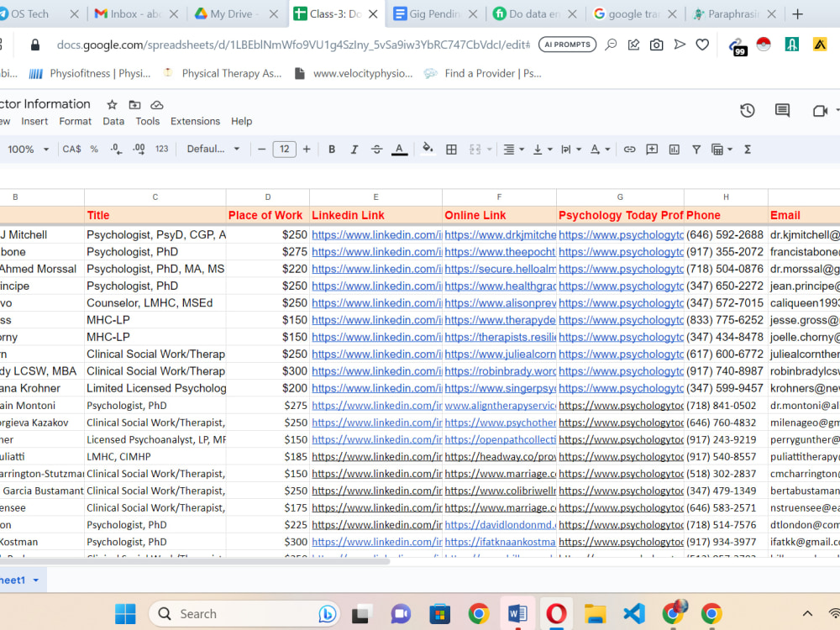
Task: Format as currency CA$
Action: click(x=71, y=150)
